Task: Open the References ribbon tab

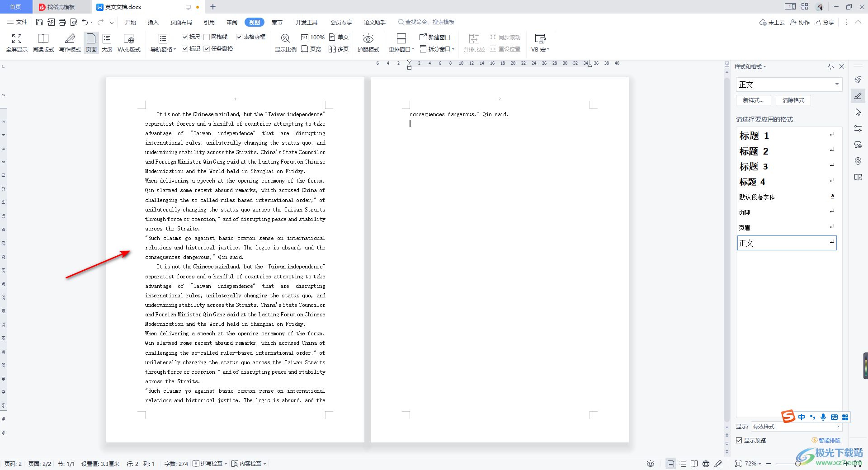Action: coord(209,22)
